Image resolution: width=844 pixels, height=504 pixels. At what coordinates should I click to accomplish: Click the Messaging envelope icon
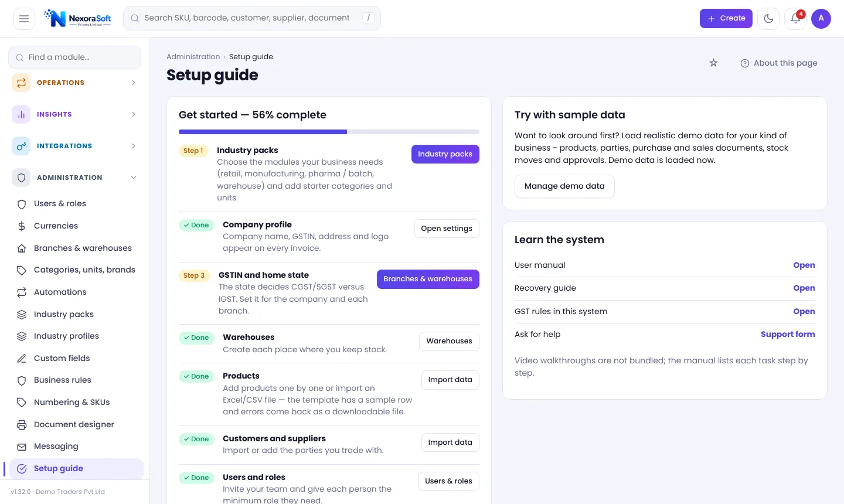(x=22, y=447)
